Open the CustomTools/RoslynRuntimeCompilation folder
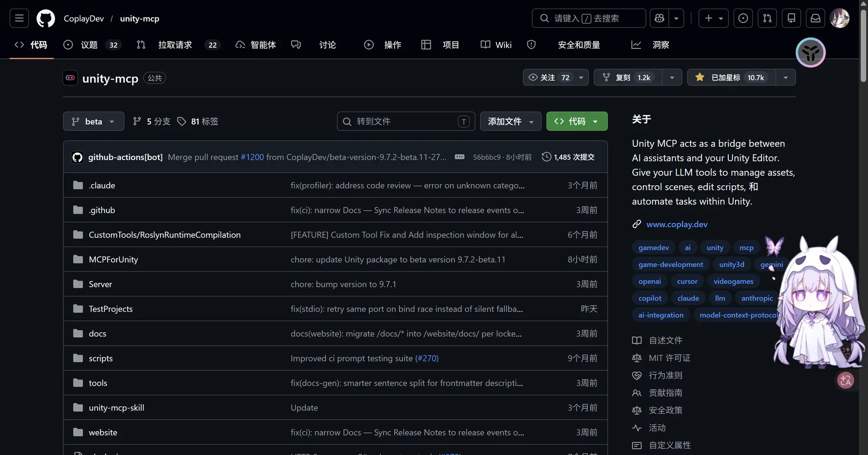The width and height of the screenshot is (868, 455). pos(165,235)
